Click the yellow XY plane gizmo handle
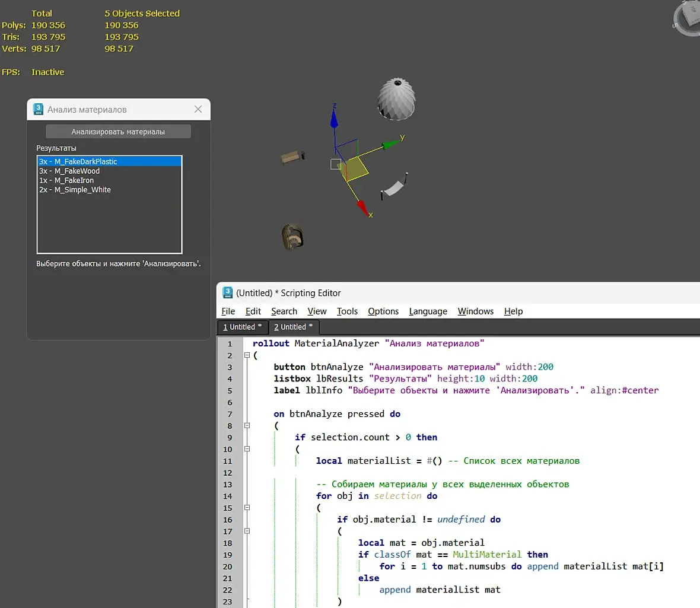 click(x=356, y=168)
